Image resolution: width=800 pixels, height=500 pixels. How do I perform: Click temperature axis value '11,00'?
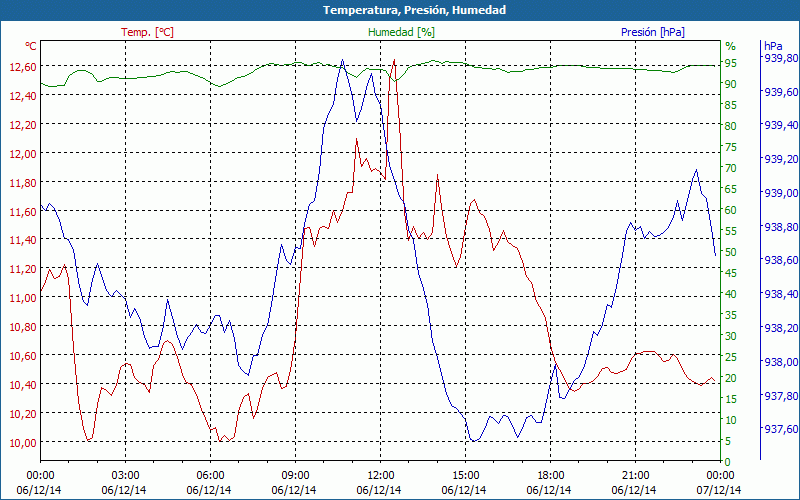[x=23, y=298]
